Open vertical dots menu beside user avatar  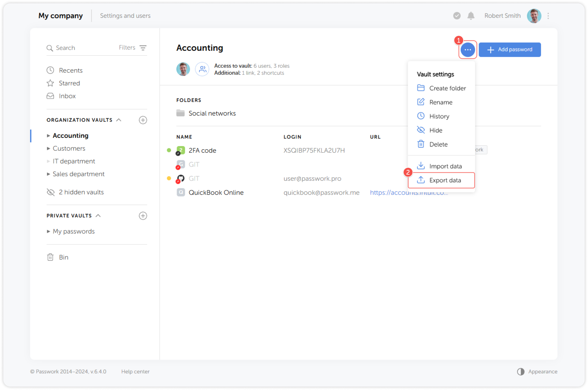click(x=548, y=16)
